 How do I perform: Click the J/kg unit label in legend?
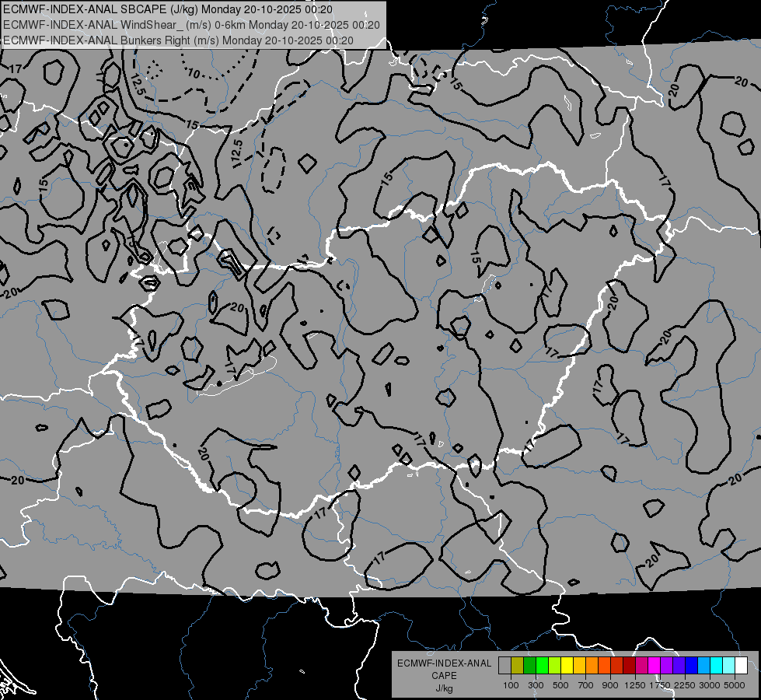[444, 688]
